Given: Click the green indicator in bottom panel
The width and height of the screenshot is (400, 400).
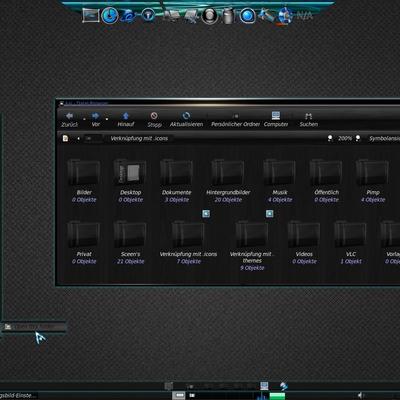Looking at the screenshot, I should [x=277, y=396].
